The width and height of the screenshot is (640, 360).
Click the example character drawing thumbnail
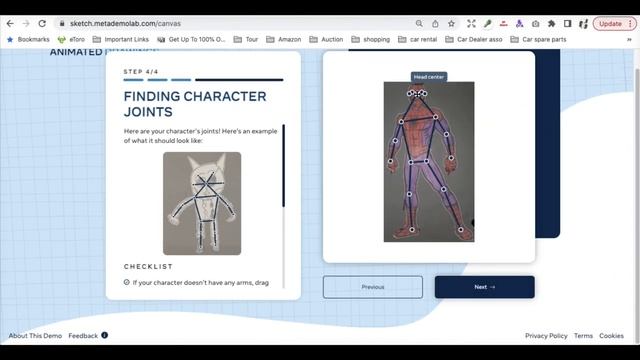(x=202, y=203)
